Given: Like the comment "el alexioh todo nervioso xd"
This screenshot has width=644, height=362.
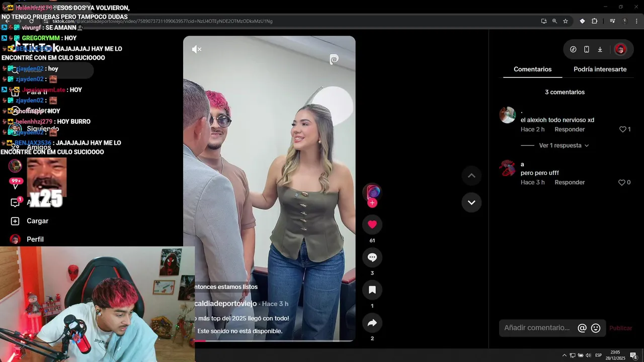Looking at the screenshot, I should 623,130.
